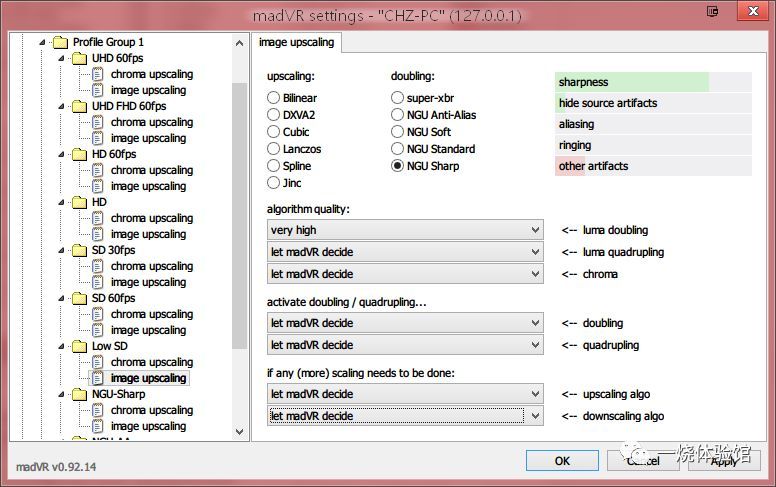This screenshot has width=776, height=487.
Task: Click page icon of image upscaling under SD 60fps
Action: coord(97,330)
